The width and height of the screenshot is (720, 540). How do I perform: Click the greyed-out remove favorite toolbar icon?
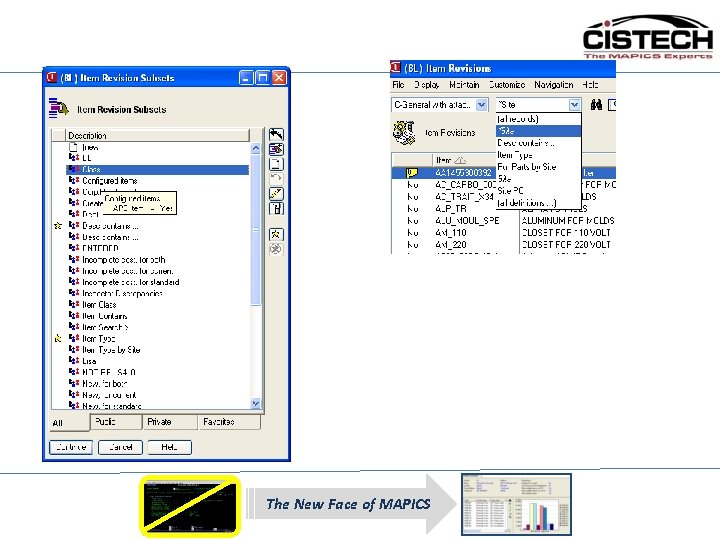[x=276, y=249]
